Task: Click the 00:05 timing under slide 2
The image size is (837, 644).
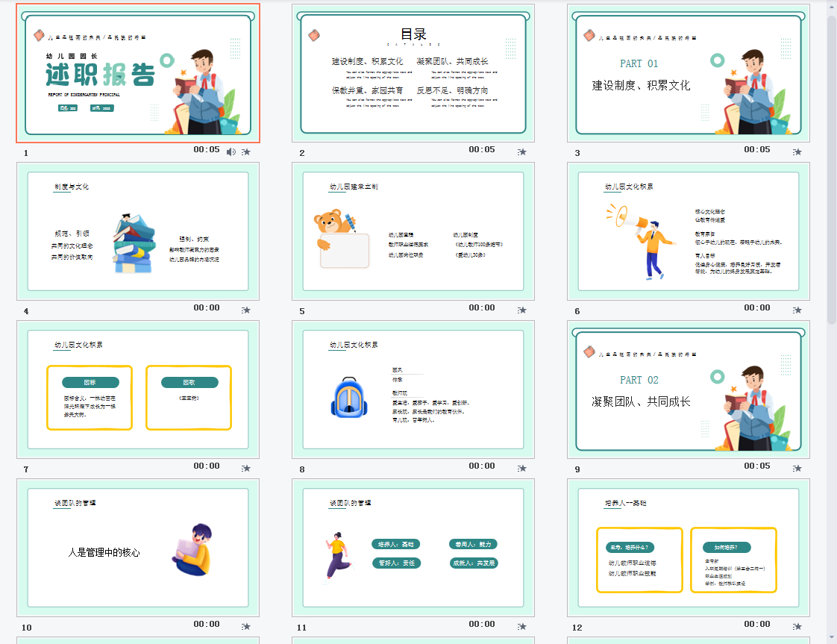Action: [482, 149]
